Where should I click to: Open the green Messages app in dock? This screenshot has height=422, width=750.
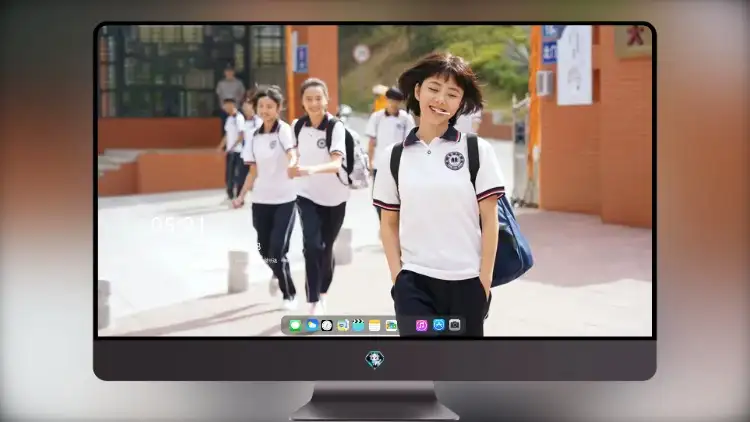[296, 325]
